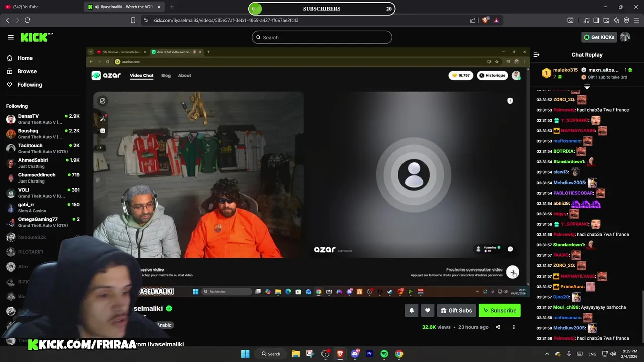Screen dimensions: 644x362
Task: Open gabi_rr followed channel
Action: [x=43, y=208]
